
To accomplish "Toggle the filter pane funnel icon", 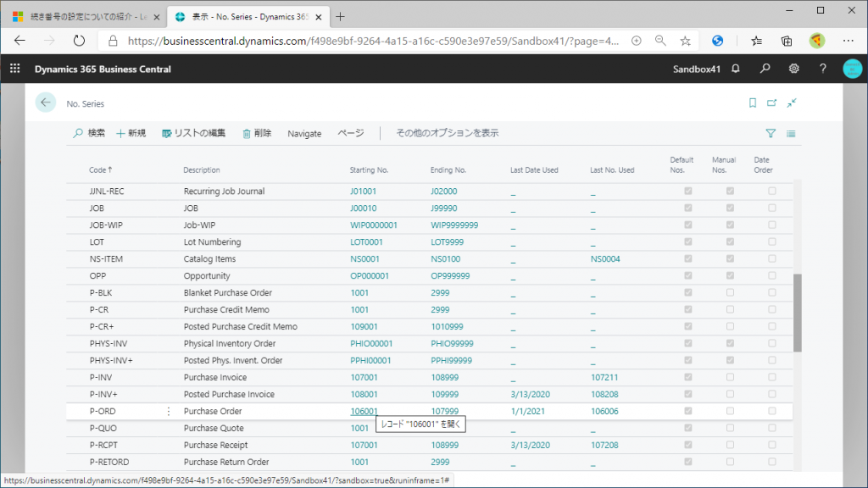I will [x=771, y=133].
